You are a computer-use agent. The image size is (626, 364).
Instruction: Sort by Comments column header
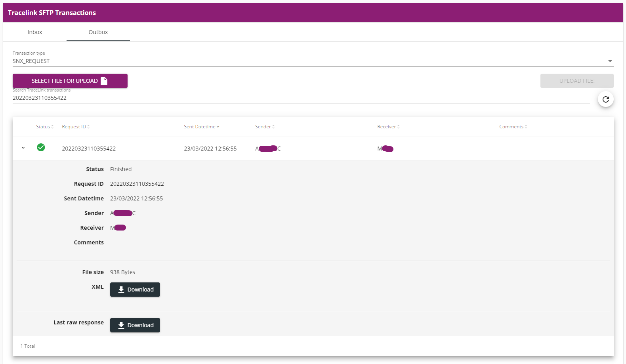(513, 127)
